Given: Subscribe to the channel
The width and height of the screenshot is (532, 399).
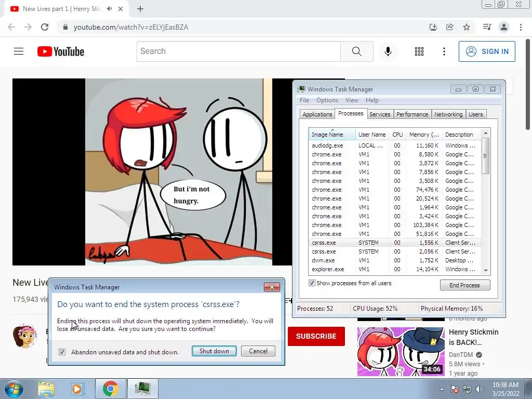Looking at the screenshot, I should click(316, 336).
